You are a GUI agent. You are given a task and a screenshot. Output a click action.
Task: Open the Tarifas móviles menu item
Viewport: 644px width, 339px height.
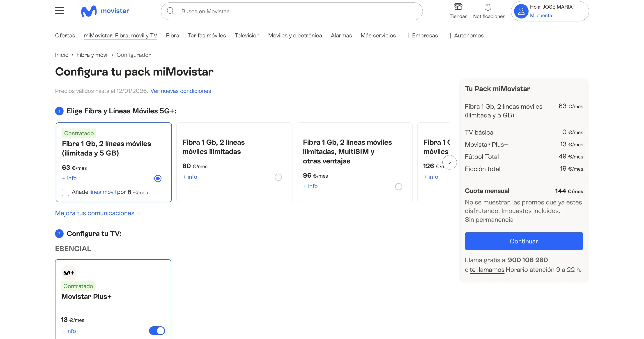point(207,35)
